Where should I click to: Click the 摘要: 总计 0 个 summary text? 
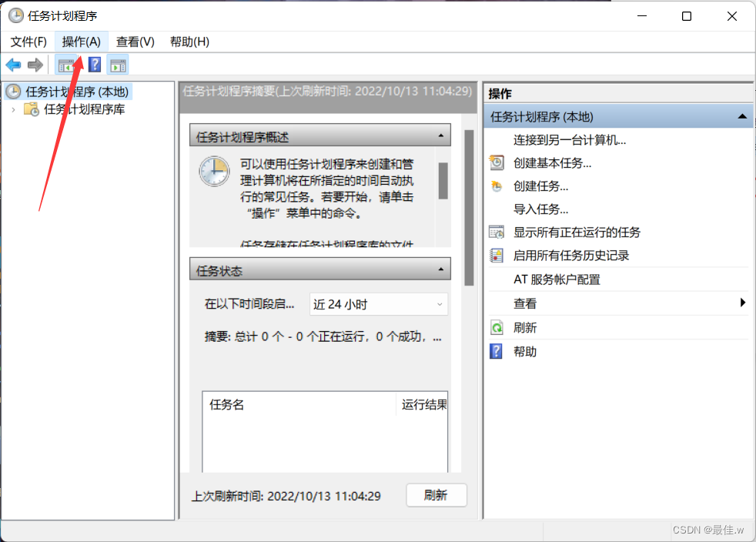(x=323, y=336)
